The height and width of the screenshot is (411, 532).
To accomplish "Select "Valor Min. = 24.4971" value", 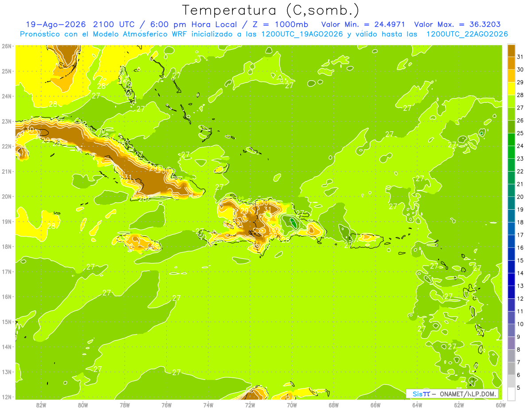I will pos(363,24).
